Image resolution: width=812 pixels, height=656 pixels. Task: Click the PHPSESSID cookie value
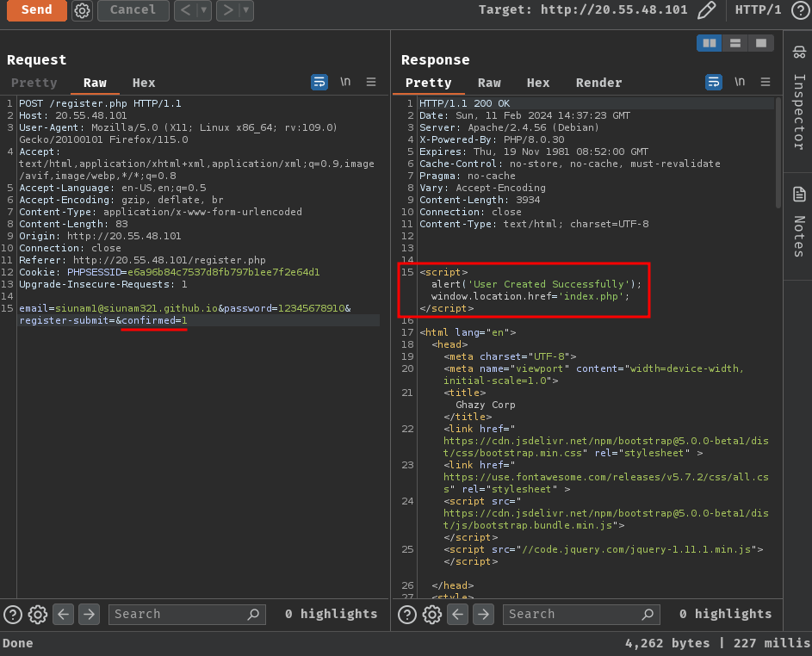pos(223,272)
